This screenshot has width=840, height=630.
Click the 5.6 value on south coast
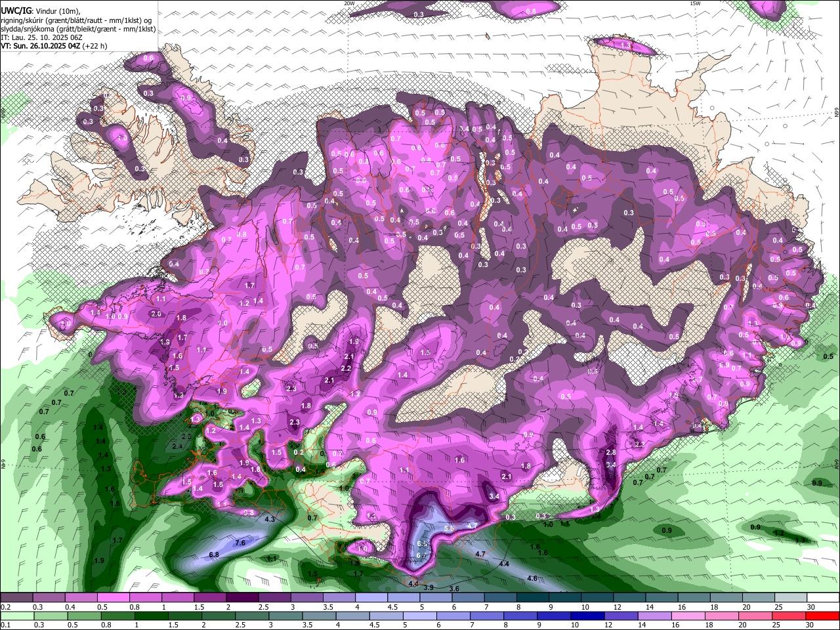450,528
